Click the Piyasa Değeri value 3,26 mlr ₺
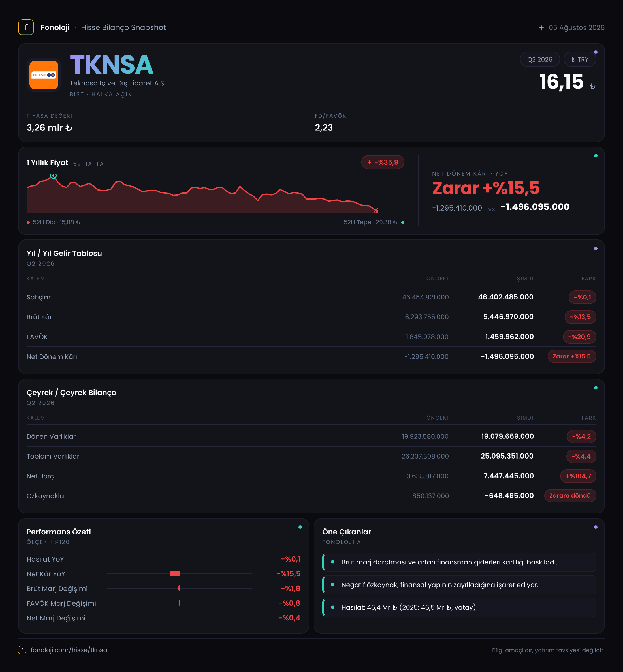The width and height of the screenshot is (623, 672). click(50, 127)
